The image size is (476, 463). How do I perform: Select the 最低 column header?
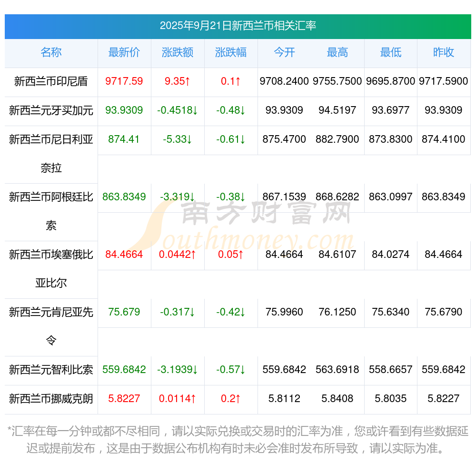[391, 52]
